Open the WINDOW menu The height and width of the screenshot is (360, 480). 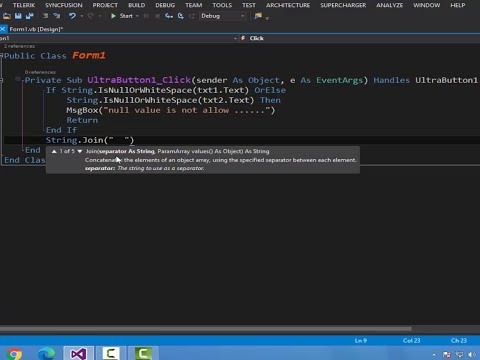(x=426, y=5)
